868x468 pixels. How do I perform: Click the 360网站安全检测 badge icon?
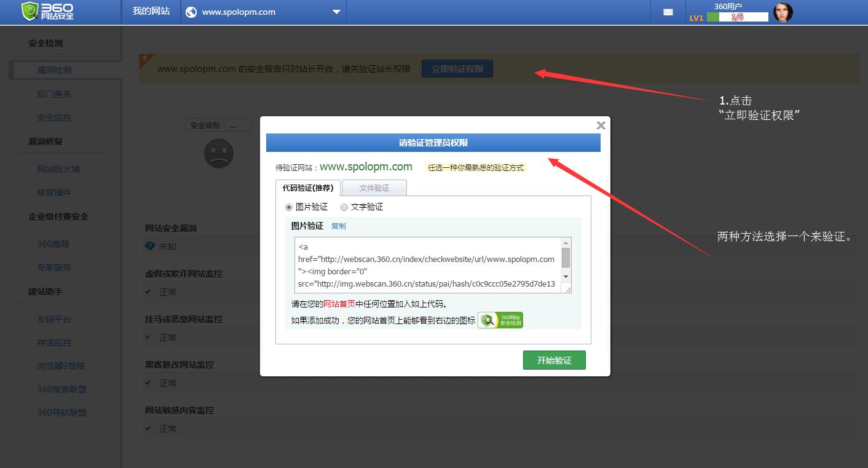(x=500, y=320)
